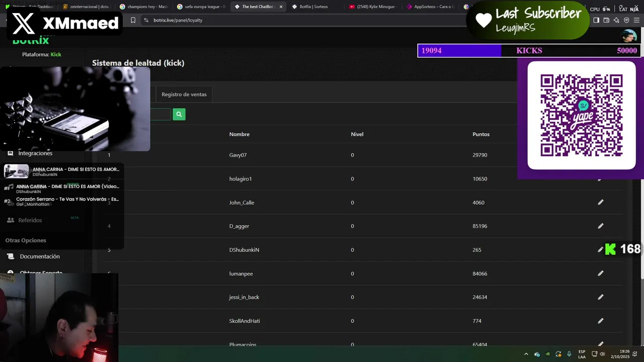Select the lumanpee name cell
Image resolution: width=644 pixels, height=362 pixels.
[241, 274]
